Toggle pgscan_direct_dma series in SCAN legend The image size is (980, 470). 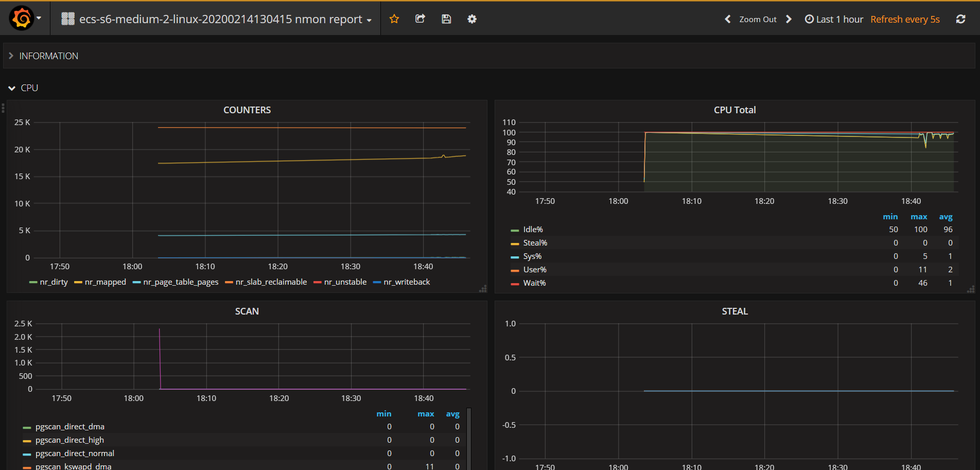[x=70, y=426]
